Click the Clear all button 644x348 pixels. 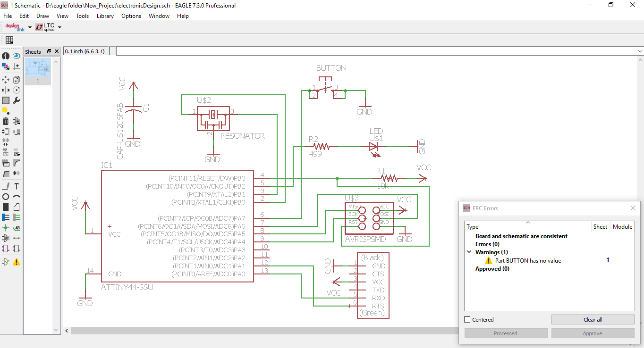point(593,320)
